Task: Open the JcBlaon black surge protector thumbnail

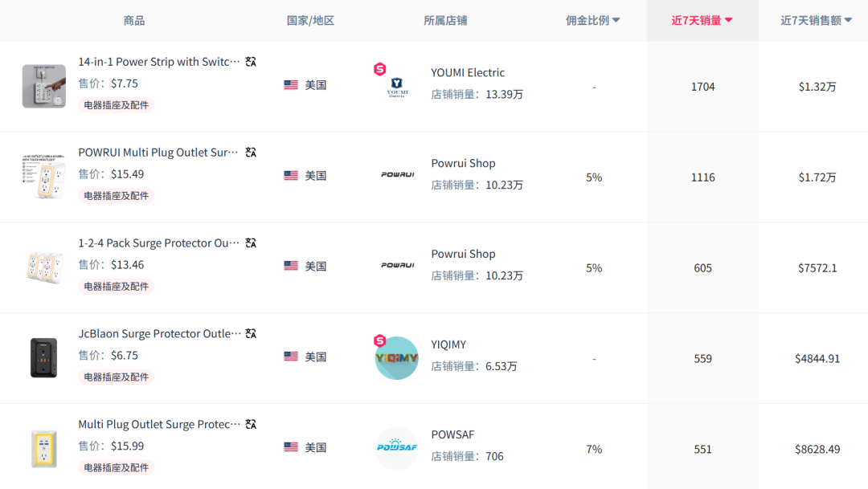Action: click(44, 358)
